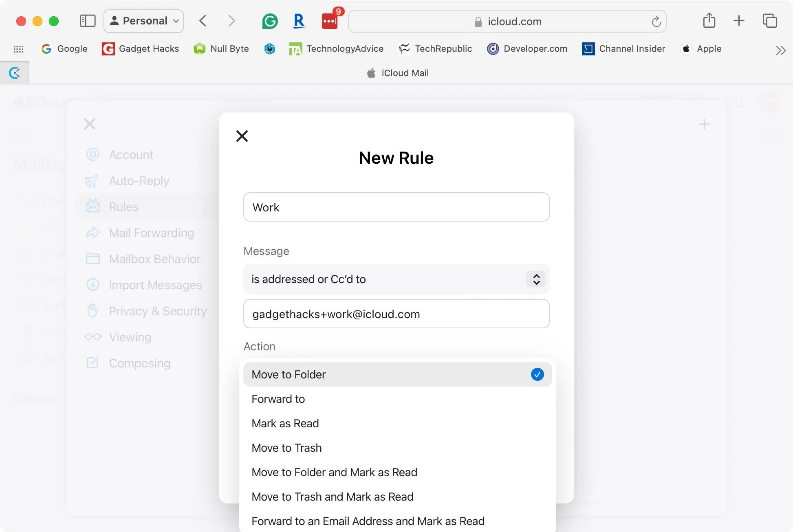793x532 pixels.
Task: Click the rule name field containing Work
Action: pos(396,207)
